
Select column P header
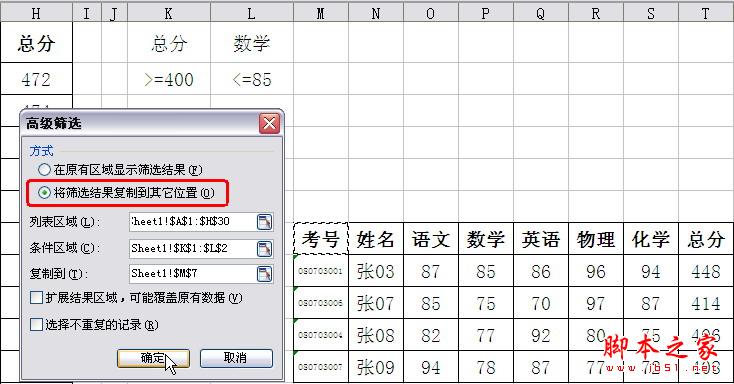486,14
